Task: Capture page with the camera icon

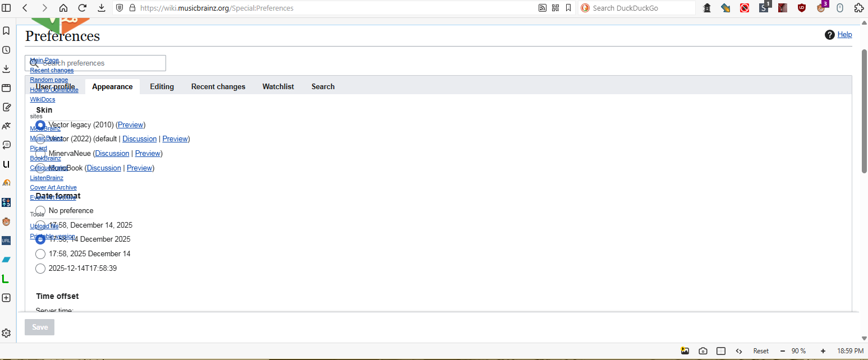Action: click(x=703, y=351)
